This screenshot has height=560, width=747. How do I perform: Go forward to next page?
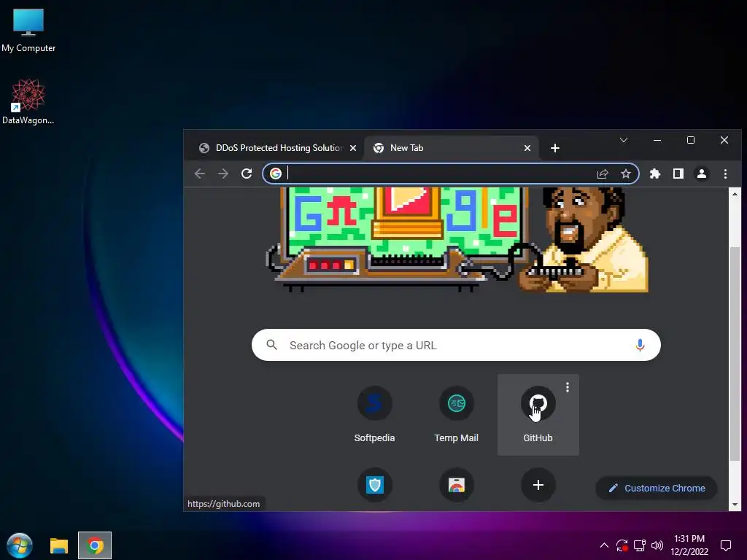[x=223, y=174]
